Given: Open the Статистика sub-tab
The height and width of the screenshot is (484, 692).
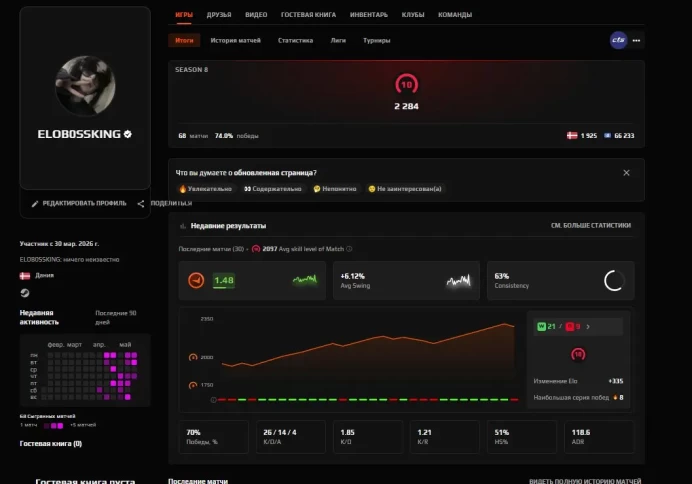Looking at the screenshot, I should pyautogui.click(x=295, y=40).
